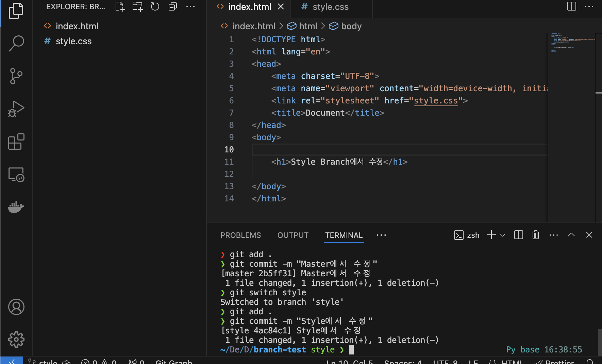Follow the style.css link in line 6
Screen dimensions: 602x364
436,101
